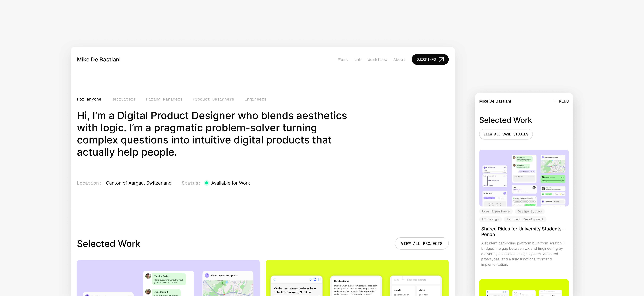The width and height of the screenshot is (644, 296).
Task: Click the Beschreibung heading in the project card
Action: coord(341,281)
